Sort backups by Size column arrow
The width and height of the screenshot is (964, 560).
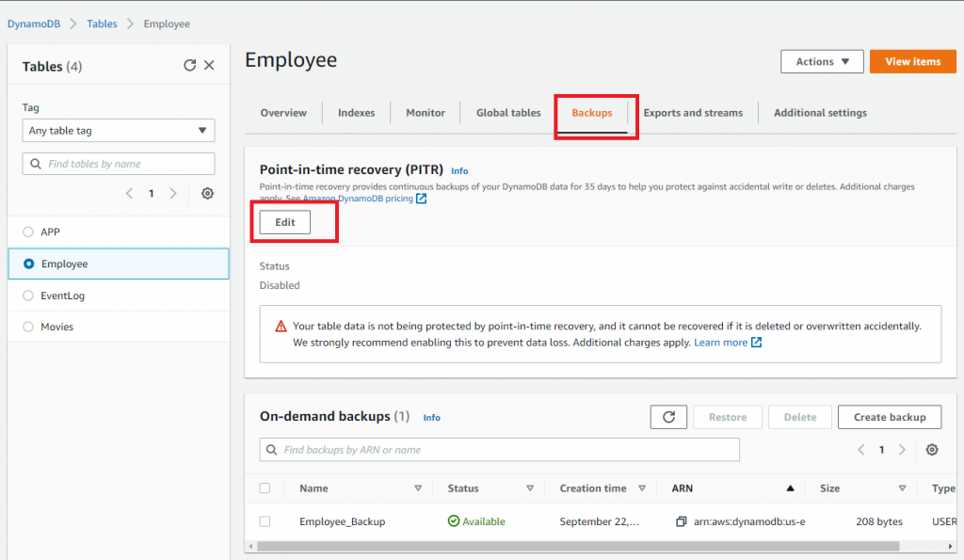[902, 488]
